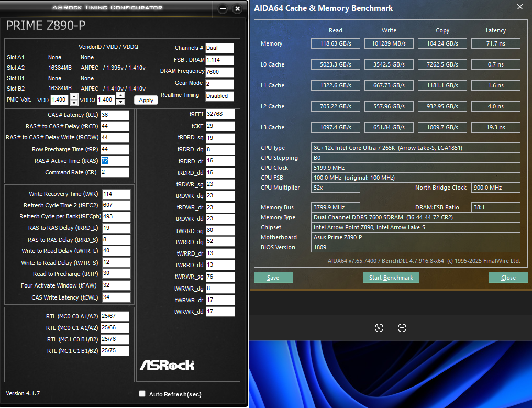532x408 pixels.
Task: Start Benchmark in AIDA64
Action: click(391, 278)
